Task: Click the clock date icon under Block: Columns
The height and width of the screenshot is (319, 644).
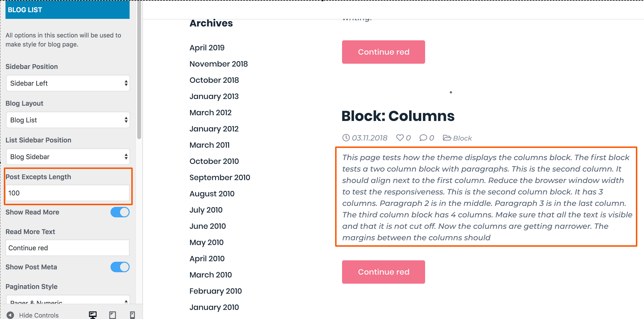Action: [x=346, y=138]
